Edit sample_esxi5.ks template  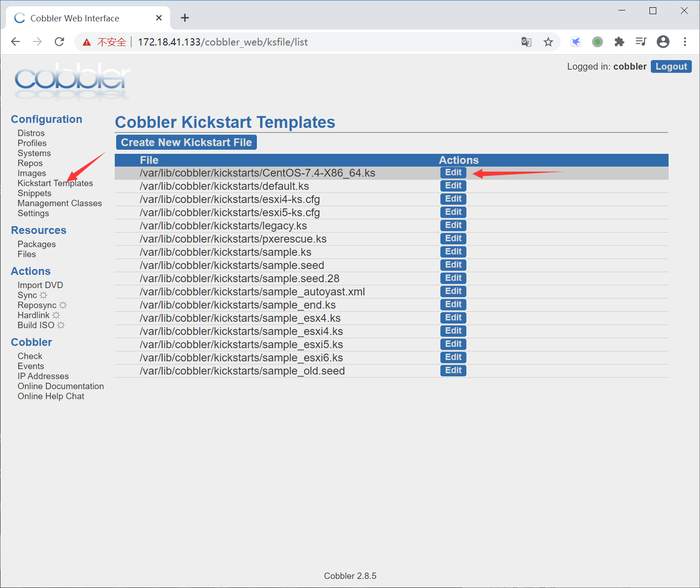pyautogui.click(x=453, y=344)
